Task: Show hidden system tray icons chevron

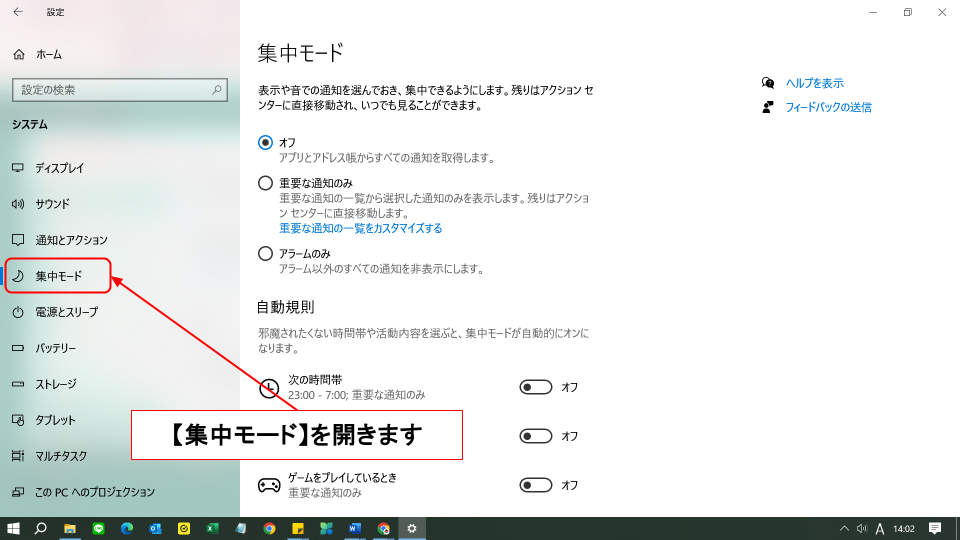Action: [x=844, y=528]
